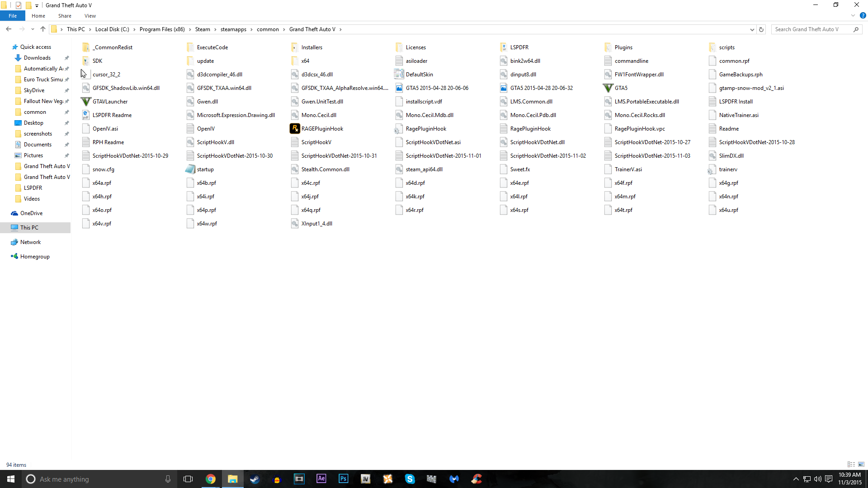Click the Up one level arrow
868x488 pixels.
point(43,29)
